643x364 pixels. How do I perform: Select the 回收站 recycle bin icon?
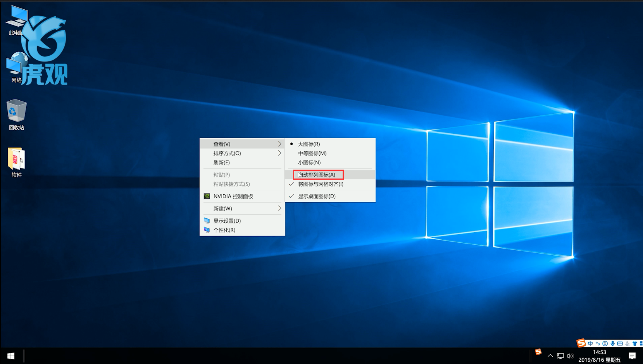click(16, 115)
